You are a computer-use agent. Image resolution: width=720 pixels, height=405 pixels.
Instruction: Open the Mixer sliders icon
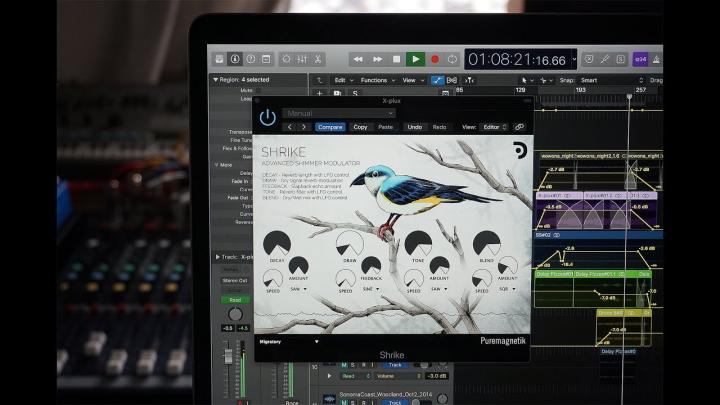click(302, 59)
